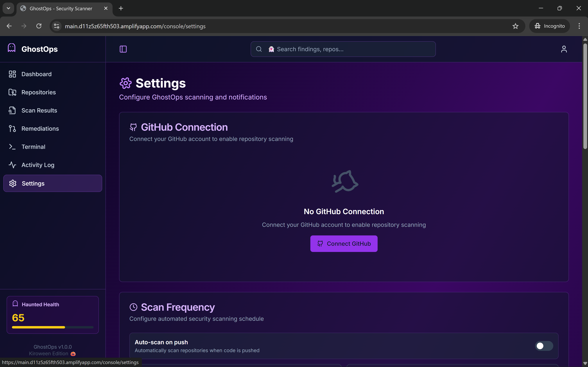Click the Scan Results file icon
This screenshot has width=588, height=367.
pyautogui.click(x=12, y=110)
